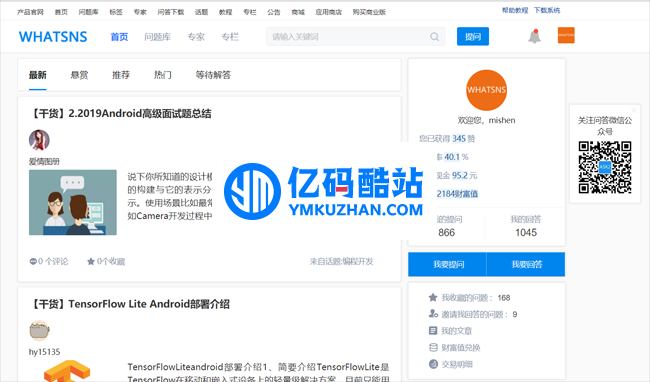Click the document icon beside 我的文章

coord(433,331)
